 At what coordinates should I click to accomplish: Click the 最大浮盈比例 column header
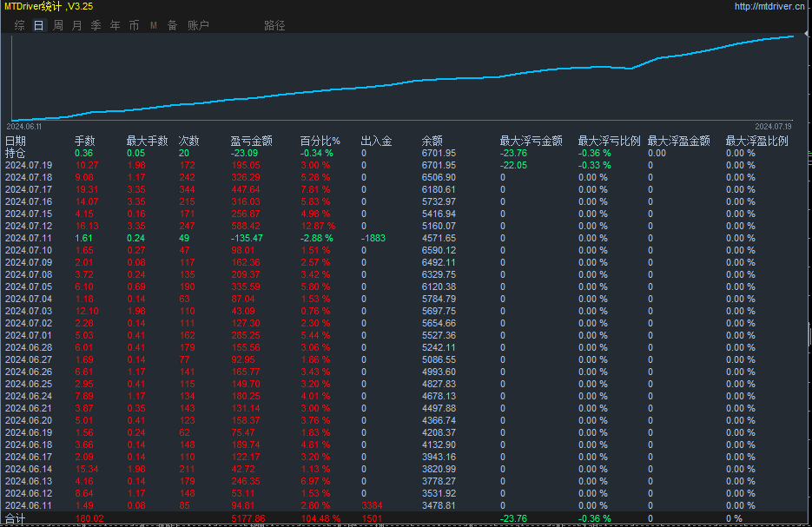(757, 141)
